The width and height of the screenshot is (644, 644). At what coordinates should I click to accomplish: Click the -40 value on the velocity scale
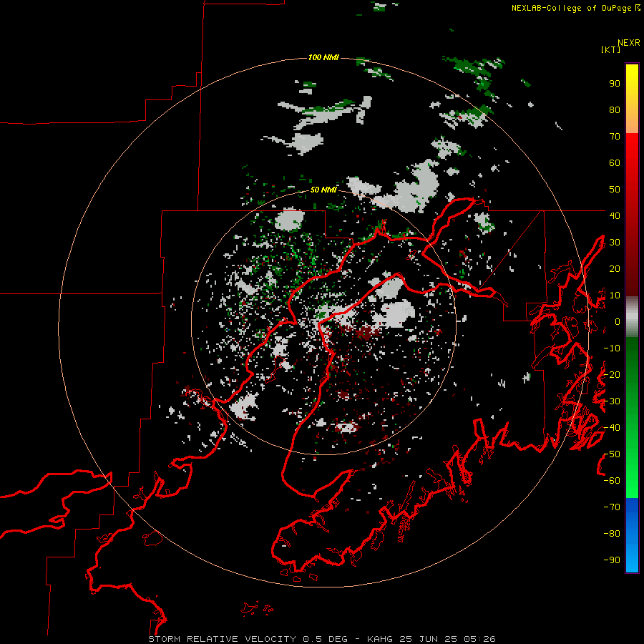[612, 428]
